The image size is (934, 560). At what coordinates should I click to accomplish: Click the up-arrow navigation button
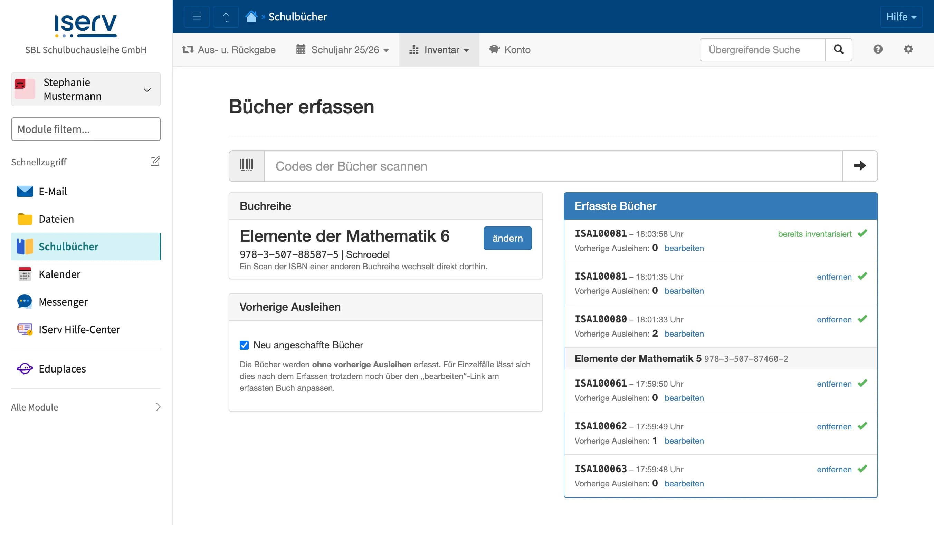226,17
